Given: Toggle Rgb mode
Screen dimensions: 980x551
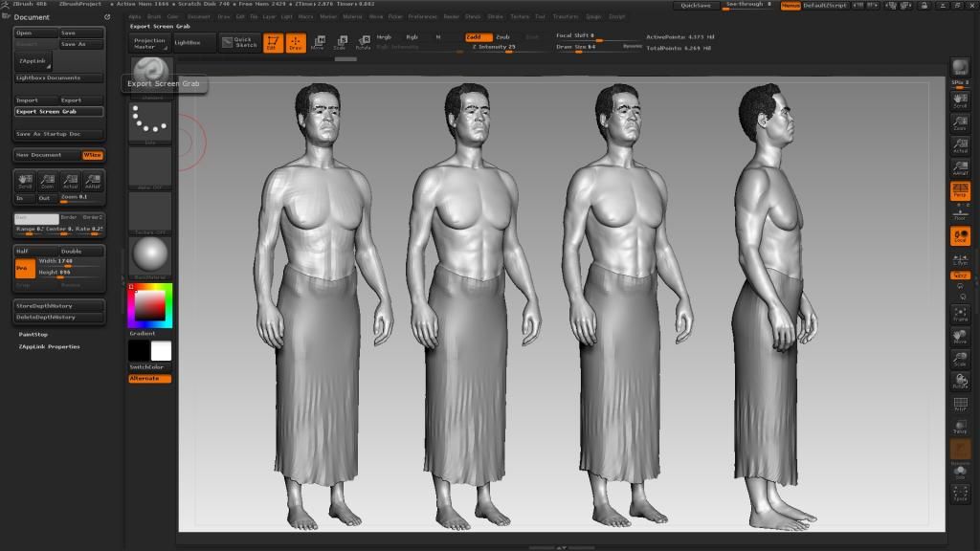Looking at the screenshot, I should 412,37.
